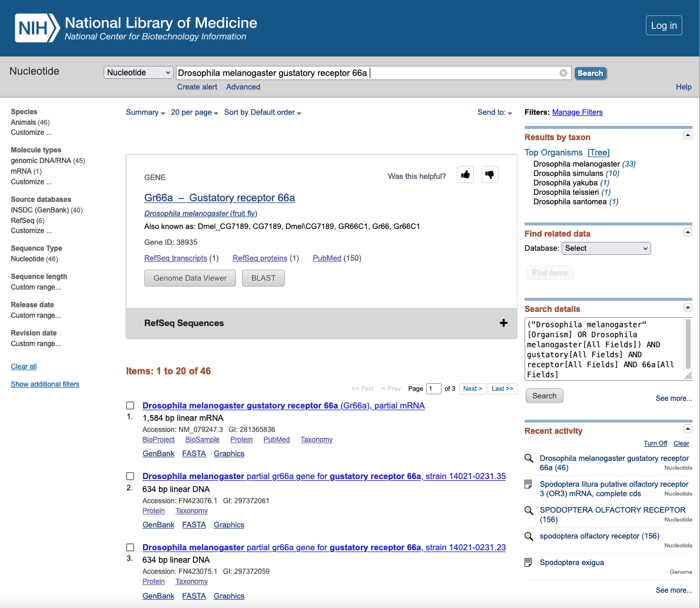Tick checkbox for strain 14021-0231.23 result

pyautogui.click(x=130, y=547)
